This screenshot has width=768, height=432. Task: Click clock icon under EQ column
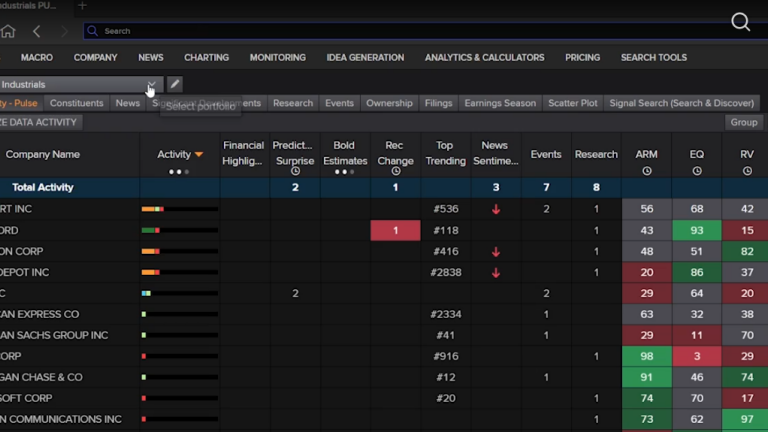pyautogui.click(x=696, y=171)
